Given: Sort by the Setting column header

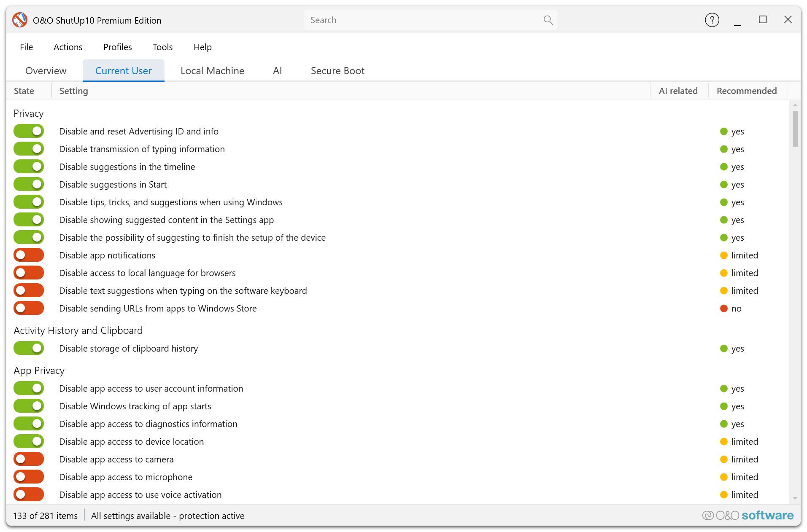Looking at the screenshot, I should pos(351,91).
